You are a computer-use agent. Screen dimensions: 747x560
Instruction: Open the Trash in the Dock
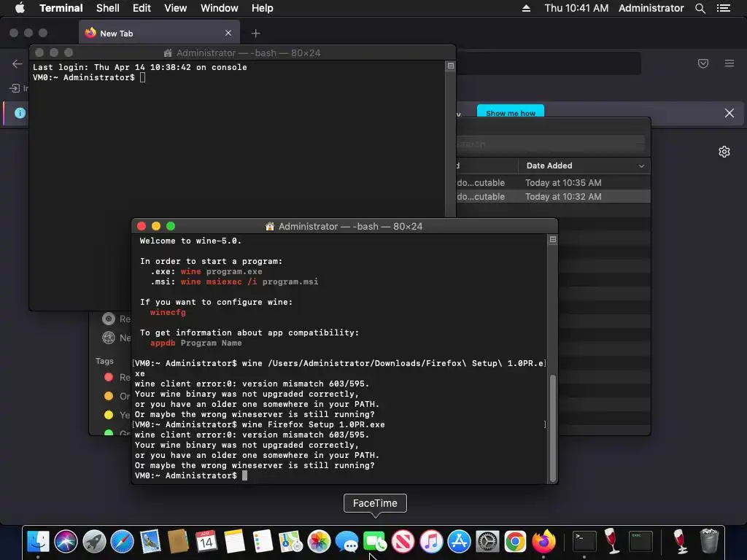tap(709, 542)
